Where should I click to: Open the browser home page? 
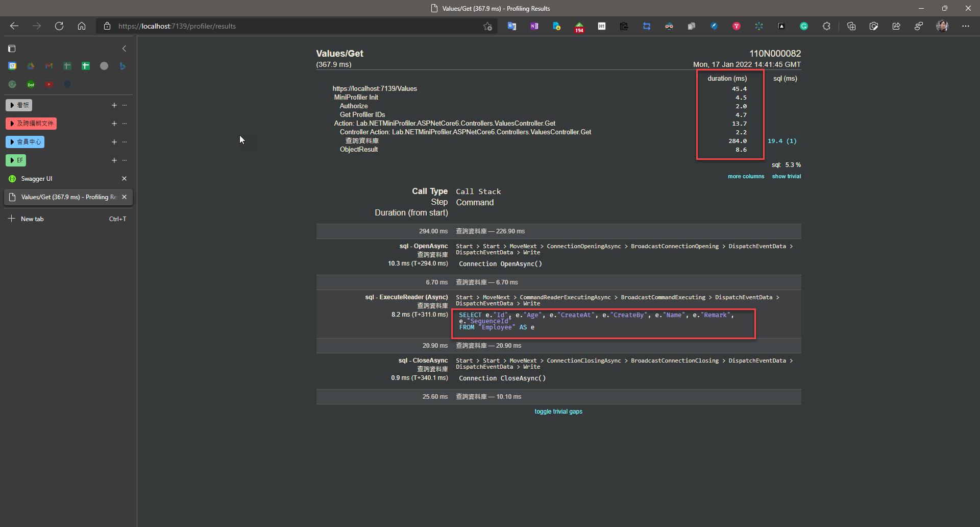coord(82,26)
